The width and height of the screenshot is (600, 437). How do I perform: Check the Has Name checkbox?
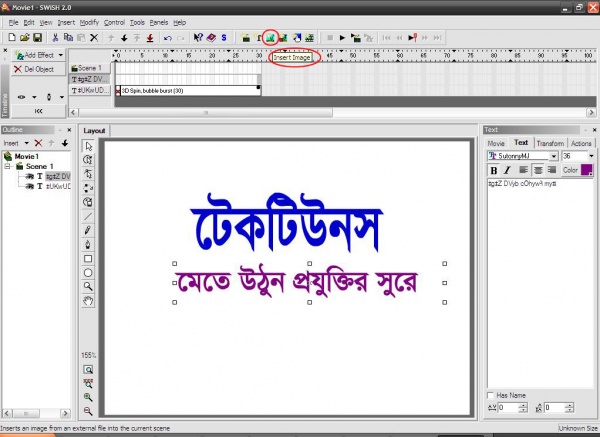point(491,395)
